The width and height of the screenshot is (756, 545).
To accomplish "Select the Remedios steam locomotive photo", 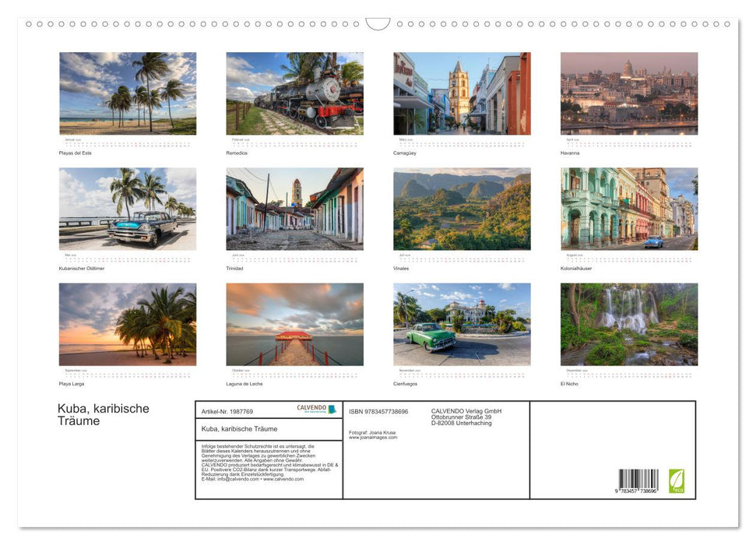I will 294,93.
